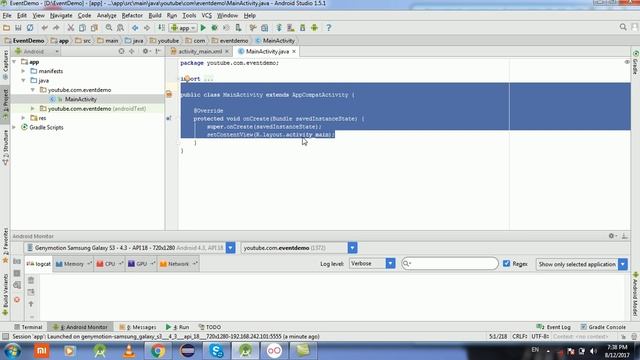
Task: Click the Open folder toolbar icon
Action: (6, 28)
